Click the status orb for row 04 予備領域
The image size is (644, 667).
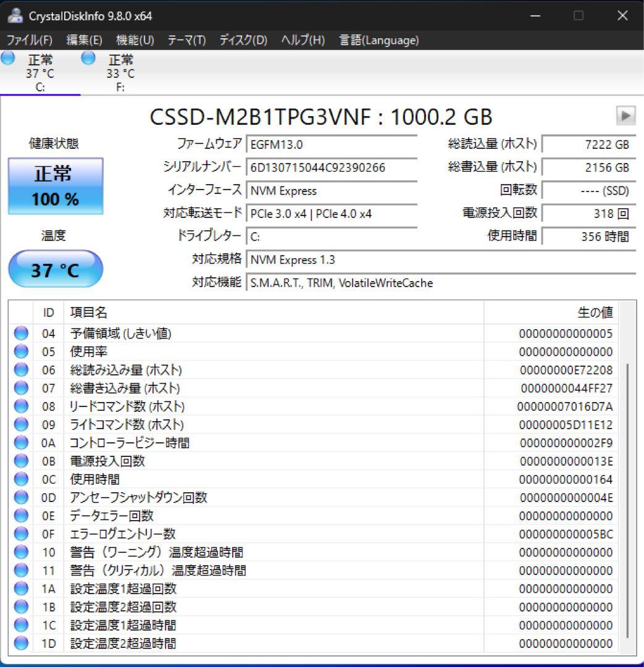pos(21,333)
